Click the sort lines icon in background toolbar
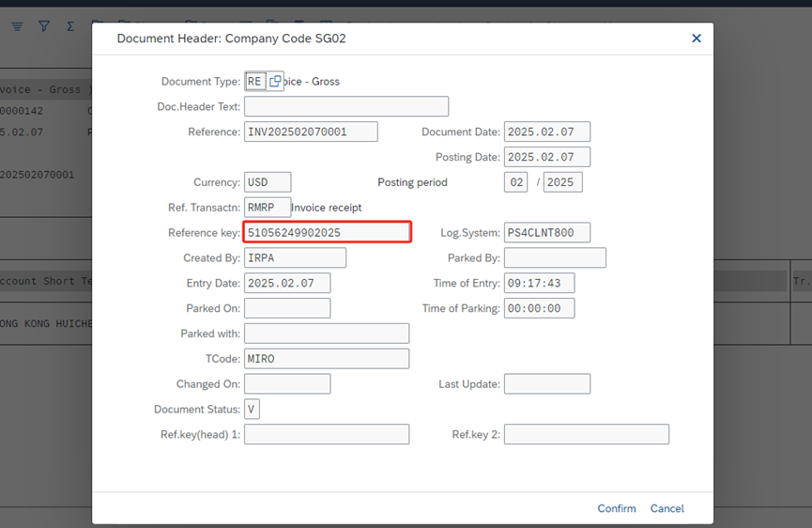Screen dimensions: 812x528 coord(17,27)
